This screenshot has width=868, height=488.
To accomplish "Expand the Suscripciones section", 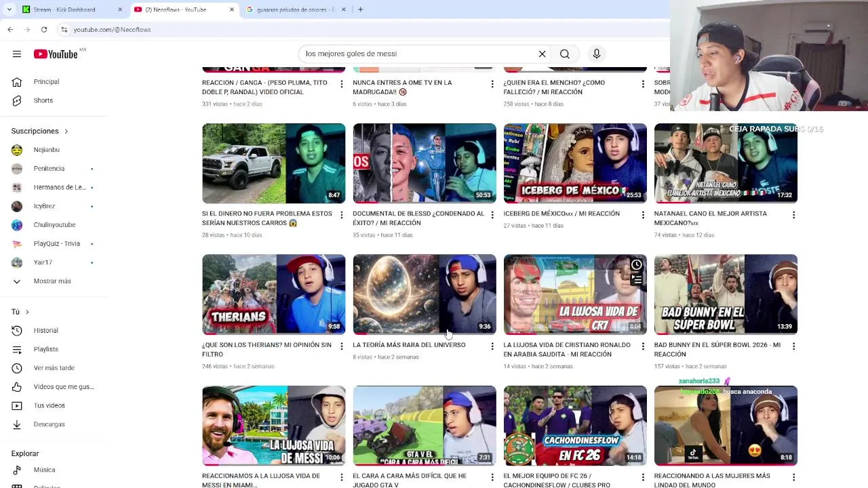I will pyautogui.click(x=40, y=131).
